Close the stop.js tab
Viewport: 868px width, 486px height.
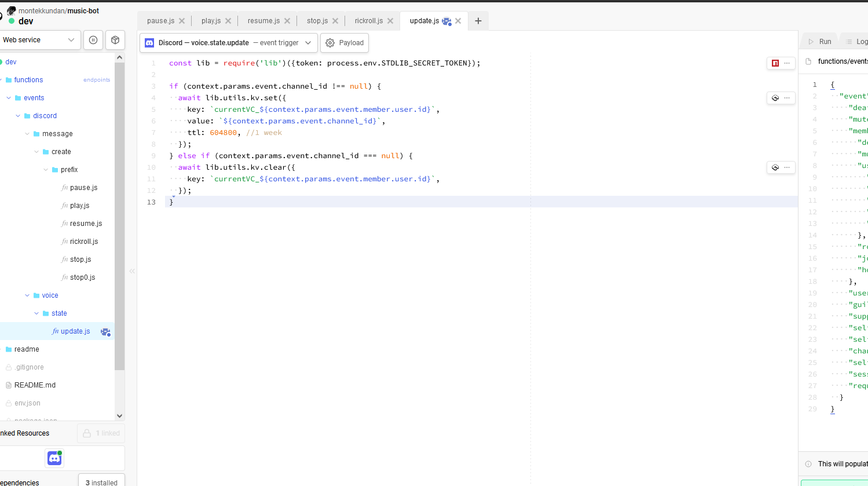pos(335,21)
